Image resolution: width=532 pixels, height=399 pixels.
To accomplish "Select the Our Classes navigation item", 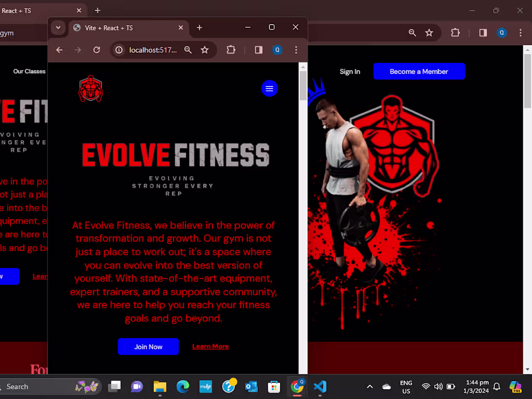I will [29, 71].
